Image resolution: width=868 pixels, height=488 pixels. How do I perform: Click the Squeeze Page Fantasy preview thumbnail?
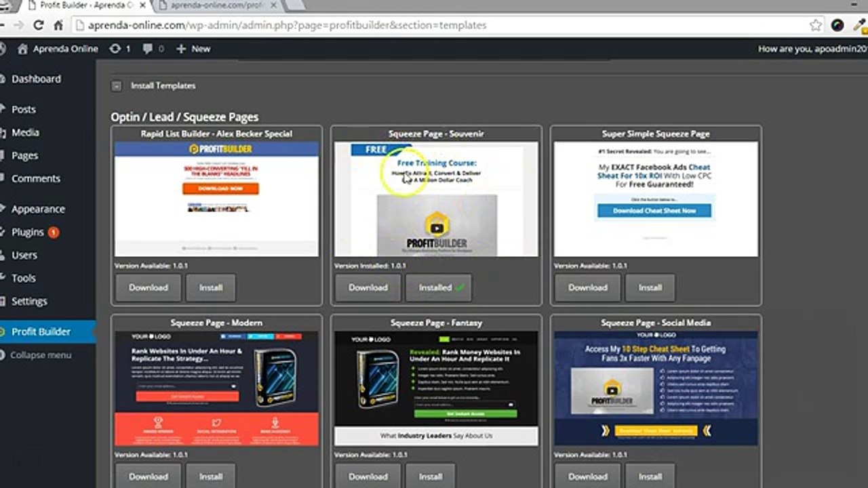(436, 388)
